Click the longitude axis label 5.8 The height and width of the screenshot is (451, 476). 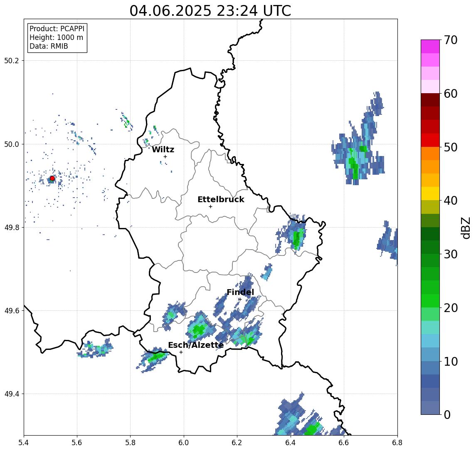130,443
